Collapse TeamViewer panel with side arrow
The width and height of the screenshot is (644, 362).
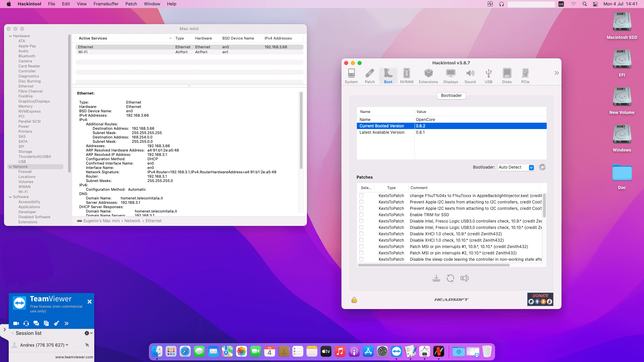pyautogui.click(x=4, y=329)
